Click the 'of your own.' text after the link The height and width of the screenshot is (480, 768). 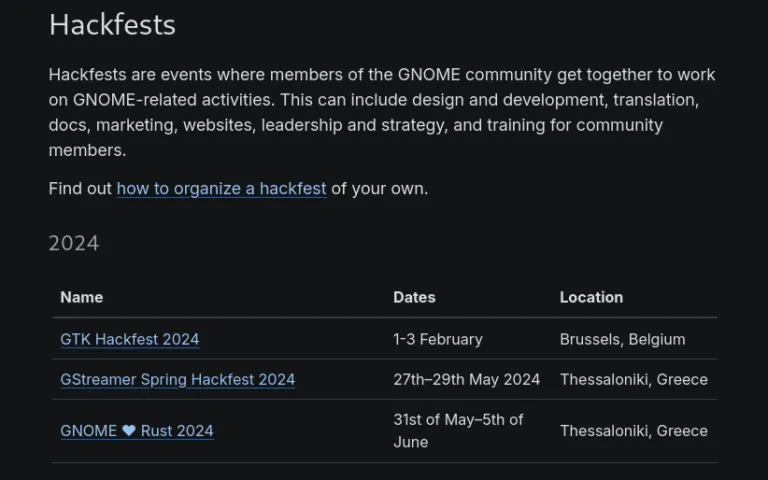tap(379, 188)
